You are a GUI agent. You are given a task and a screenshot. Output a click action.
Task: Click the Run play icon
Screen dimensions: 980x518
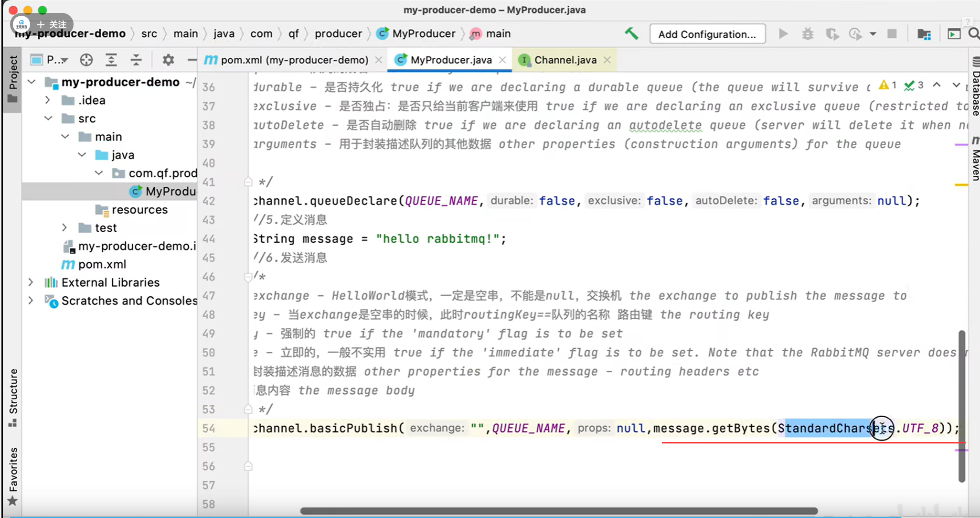[x=783, y=34]
